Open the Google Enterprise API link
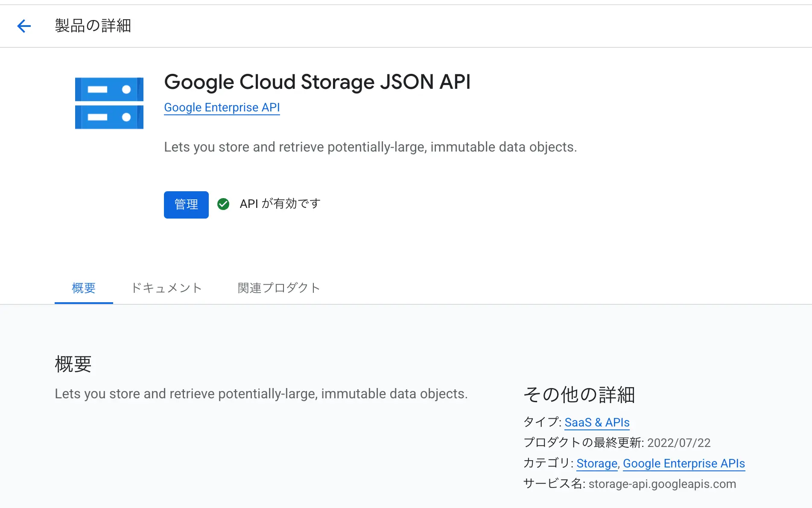Image resolution: width=812 pixels, height=508 pixels. 222,108
